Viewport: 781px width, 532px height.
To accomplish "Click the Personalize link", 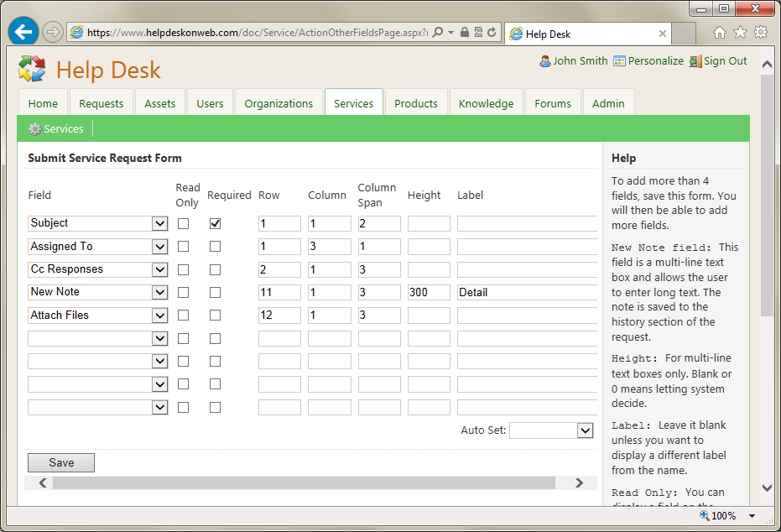I will click(655, 60).
